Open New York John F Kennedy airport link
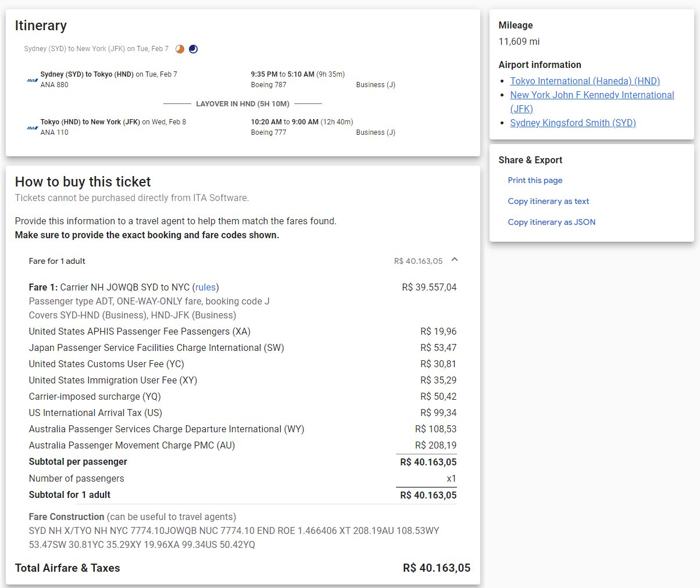 pos(592,102)
